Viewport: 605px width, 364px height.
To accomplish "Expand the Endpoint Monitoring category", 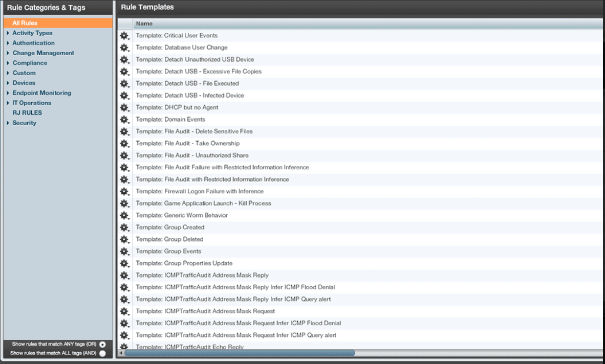I will tap(8, 93).
